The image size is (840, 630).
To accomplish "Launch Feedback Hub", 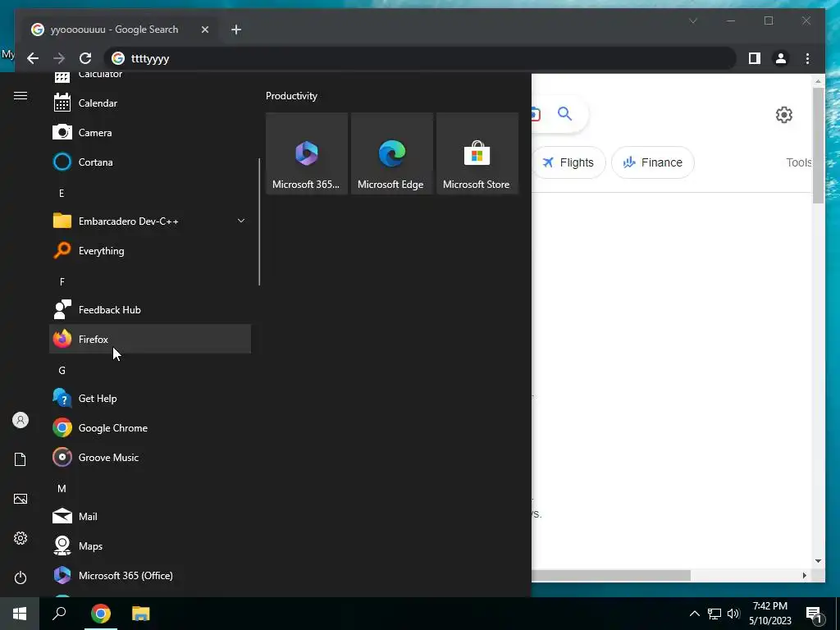I will coord(150,309).
